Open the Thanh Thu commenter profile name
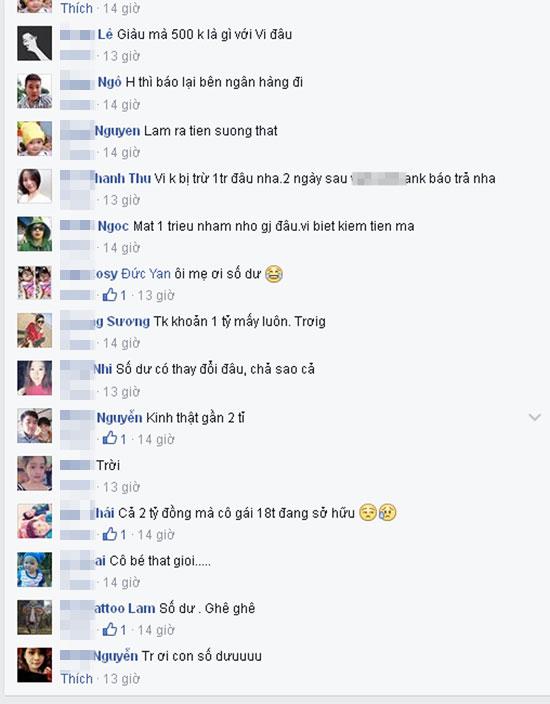 pos(122,178)
